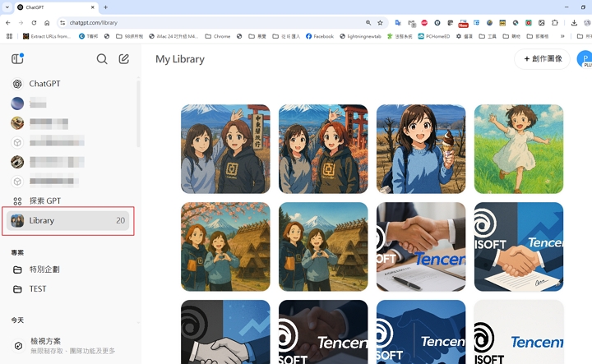Open the cherry blossom thatched hut image
Screen dimensions: 592x364
coord(225,247)
